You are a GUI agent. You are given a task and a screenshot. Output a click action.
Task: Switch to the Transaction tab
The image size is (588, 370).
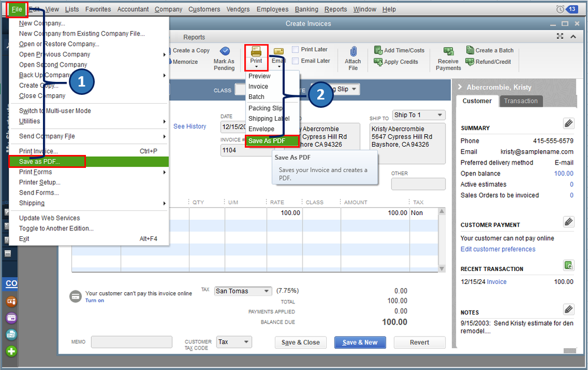[x=520, y=101]
